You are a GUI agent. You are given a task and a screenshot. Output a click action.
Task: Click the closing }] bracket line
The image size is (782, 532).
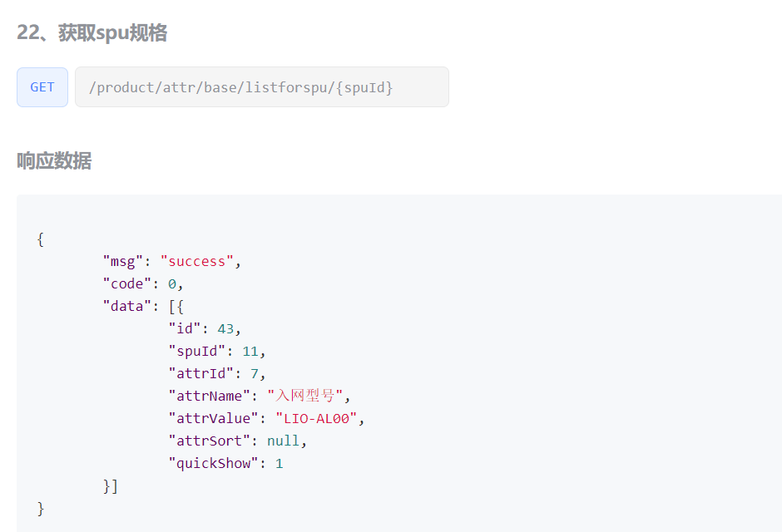[x=110, y=486]
